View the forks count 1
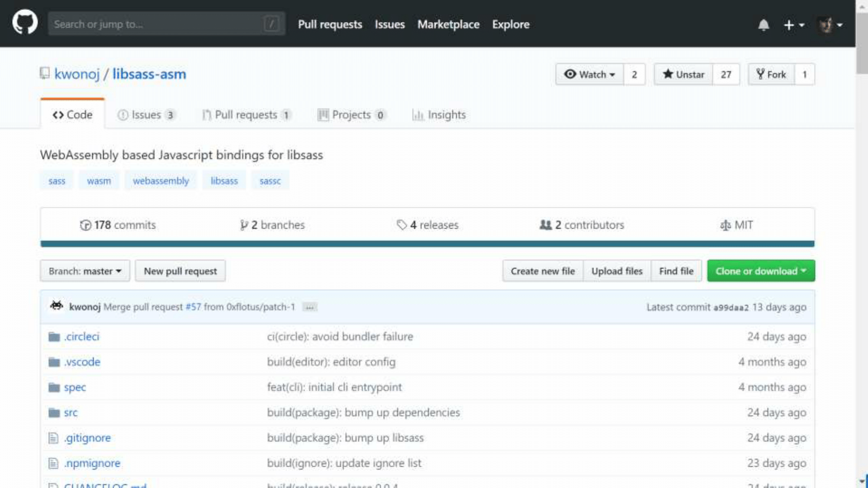The height and width of the screenshot is (488, 868). coord(805,75)
